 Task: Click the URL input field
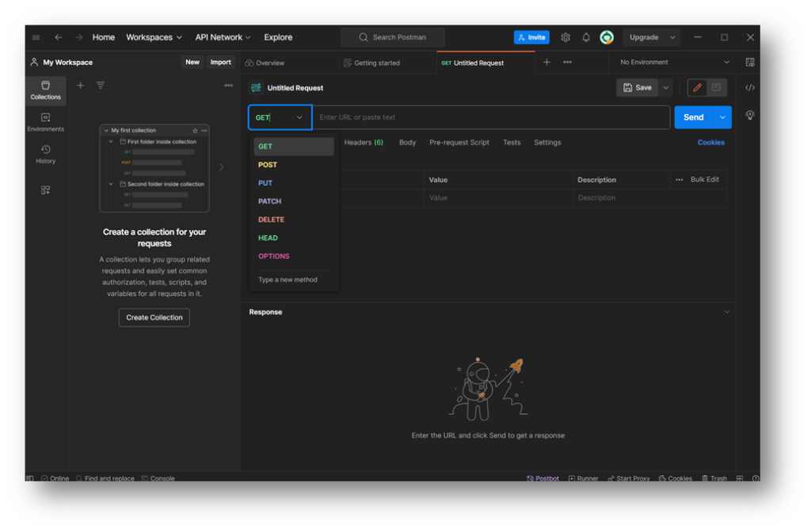click(491, 116)
